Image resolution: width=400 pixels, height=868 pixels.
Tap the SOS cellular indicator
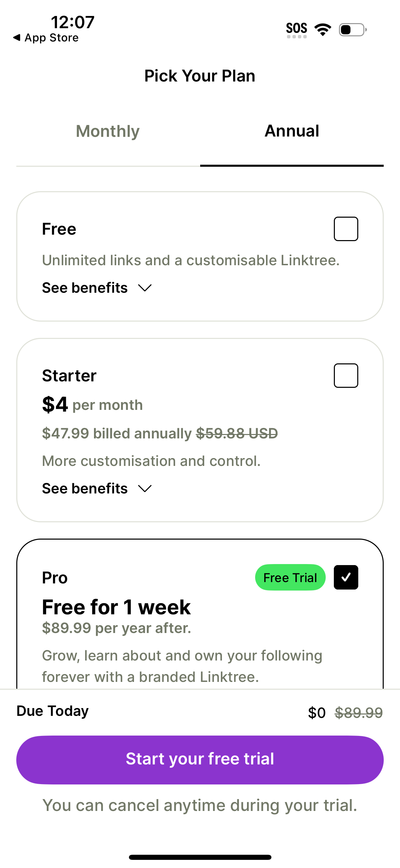tap(297, 29)
